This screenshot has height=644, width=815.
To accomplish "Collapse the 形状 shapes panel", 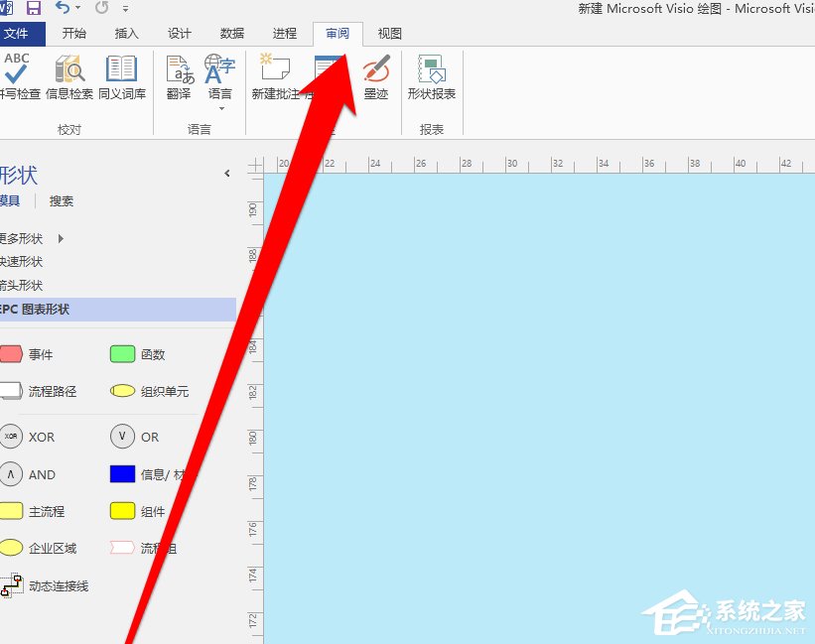I will pyautogui.click(x=227, y=173).
